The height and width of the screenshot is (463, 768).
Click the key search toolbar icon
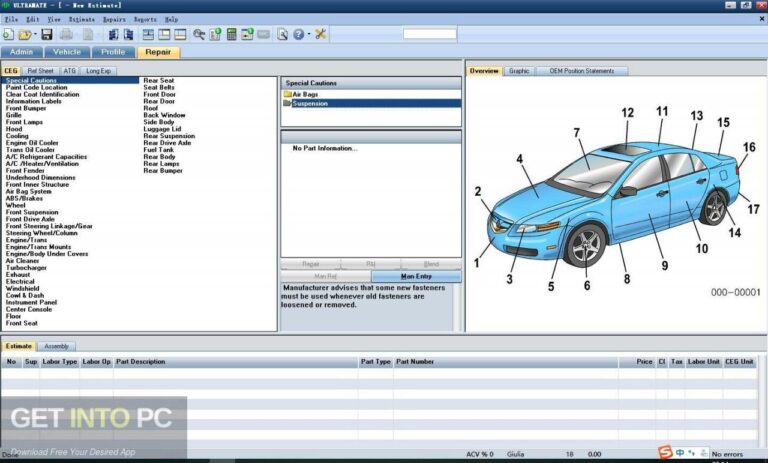point(199,34)
